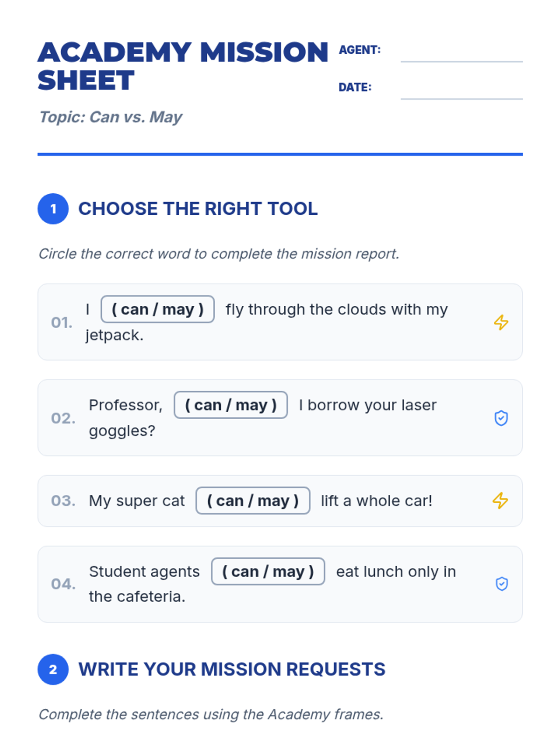Click lightning bolt icon on question 03
The width and height of the screenshot is (560, 747).
[x=500, y=500]
